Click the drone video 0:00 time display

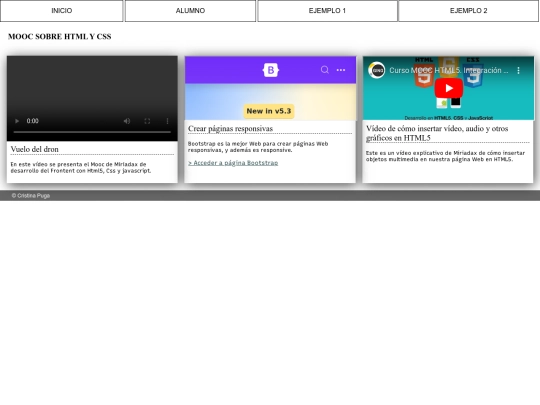coord(33,121)
